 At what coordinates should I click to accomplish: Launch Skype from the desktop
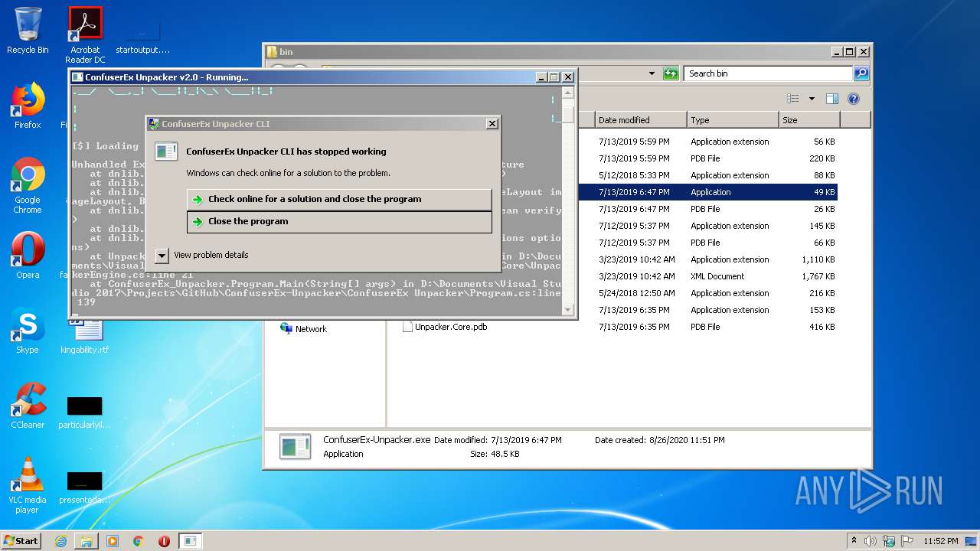tap(28, 331)
